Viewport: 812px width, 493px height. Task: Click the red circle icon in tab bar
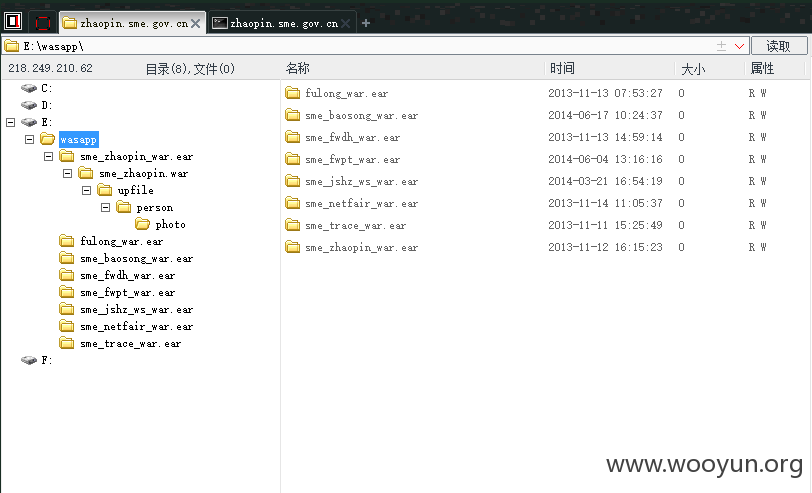[x=42, y=23]
